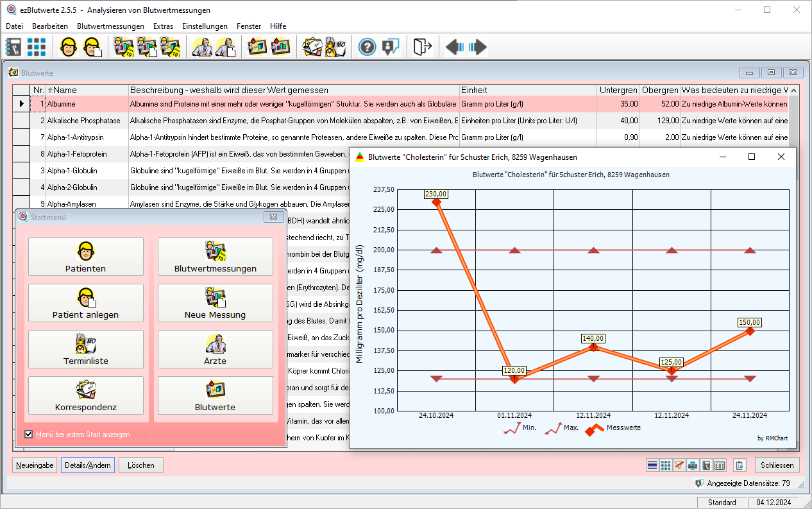Open the Extras menu
Screen dimensions: 812x509
coord(163,26)
